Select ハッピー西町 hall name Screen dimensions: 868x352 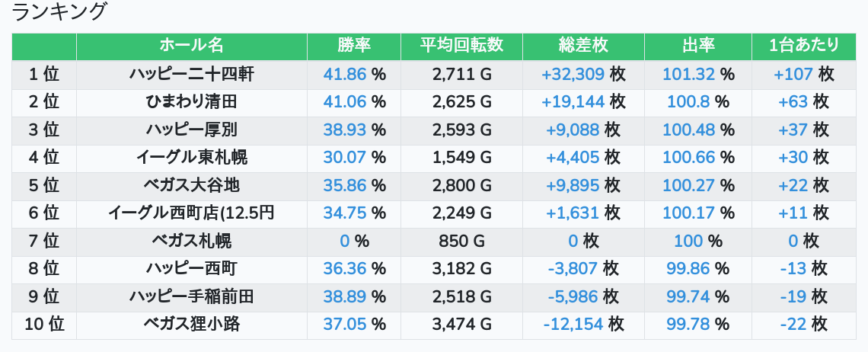tap(192, 268)
